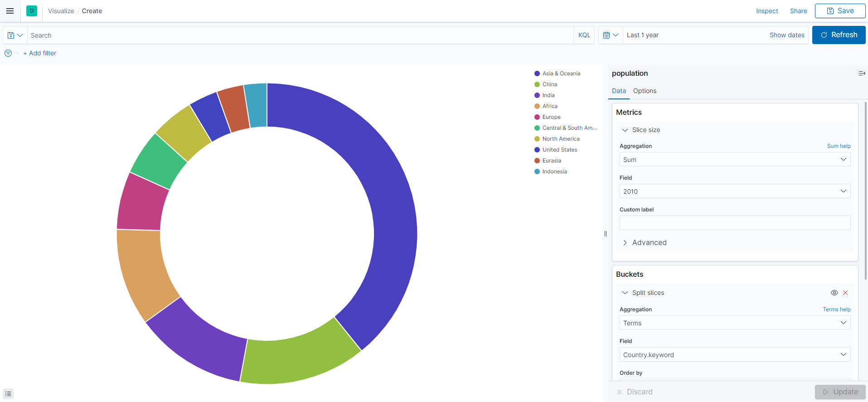This screenshot has height=402, width=868.
Task: Select North America in the legend
Action: coord(561,139)
